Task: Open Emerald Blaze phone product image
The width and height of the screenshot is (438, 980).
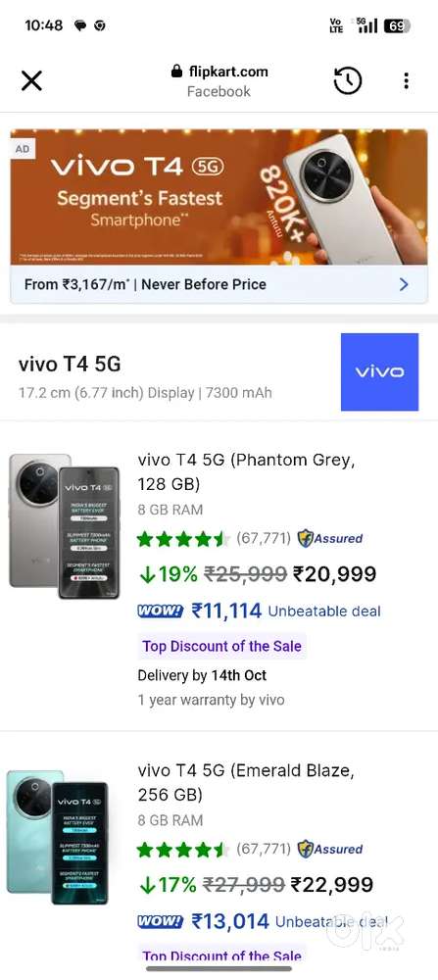Action: coord(58,837)
